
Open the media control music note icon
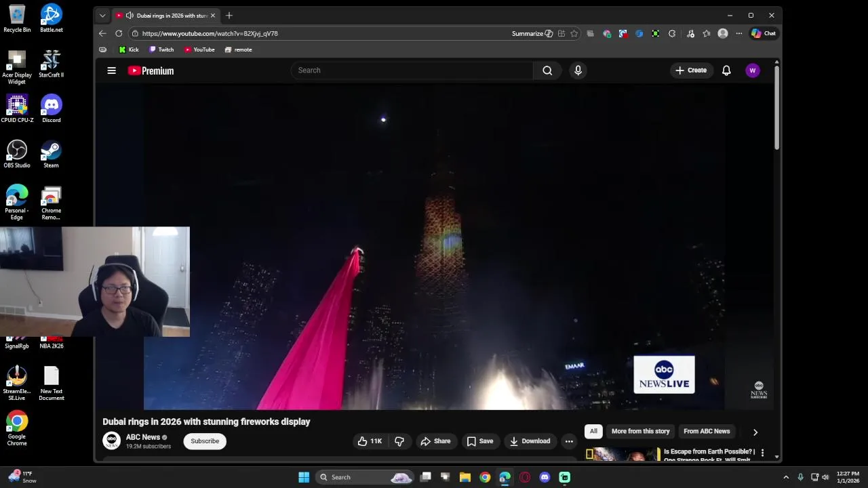pyautogui.click(x=690, y=33)
